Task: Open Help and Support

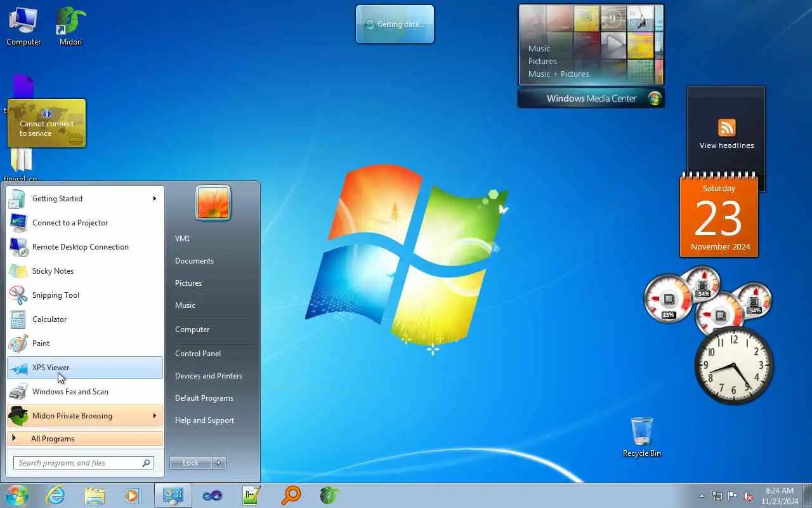Action: (204, 420)
